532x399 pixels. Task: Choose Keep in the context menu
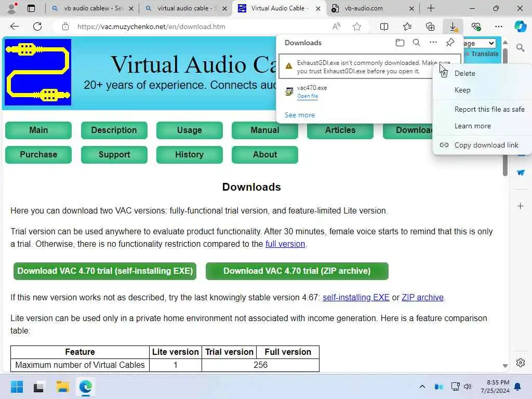462,90
